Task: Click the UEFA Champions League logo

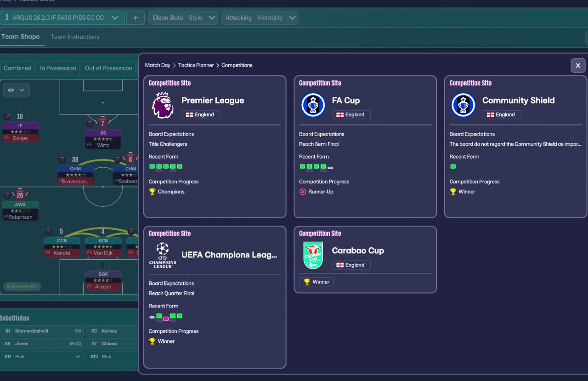Action: 163,255
